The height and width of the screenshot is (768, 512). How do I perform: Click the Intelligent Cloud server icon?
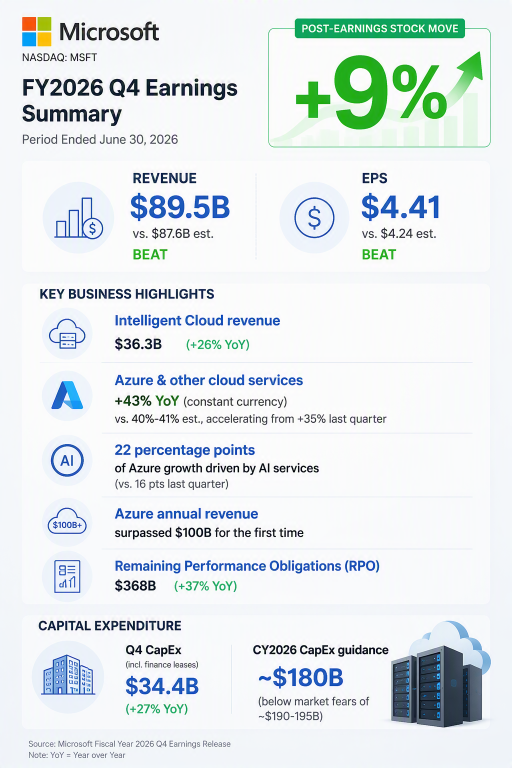[67, 334]
